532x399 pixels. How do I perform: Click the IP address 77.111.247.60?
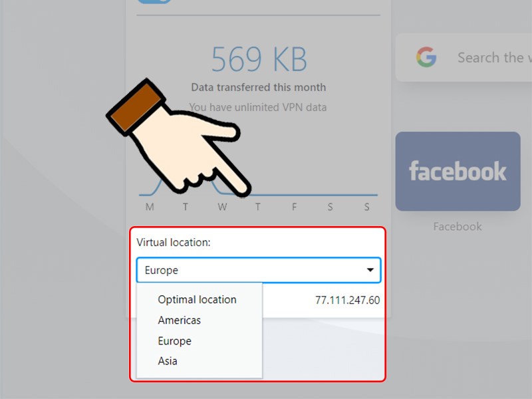347,301
